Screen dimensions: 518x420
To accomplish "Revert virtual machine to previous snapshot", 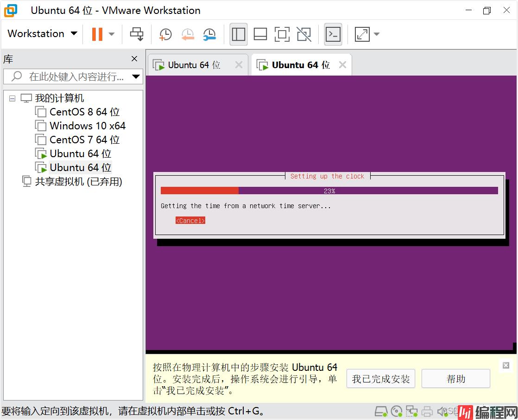I will click(187, 34).
